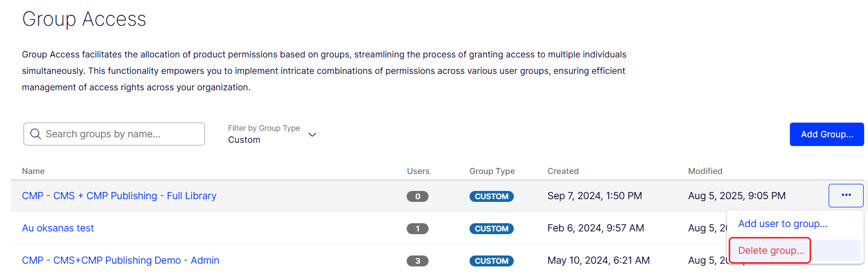Click the CUSTOM badge in Full Library row
The image size is (868, 273).
tap(491, 196)
